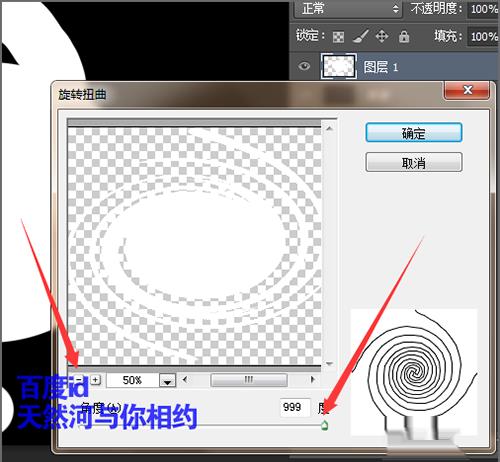Select the lock image pixels brush icon
The image size is (500, 462).
(x=361, y=36)
